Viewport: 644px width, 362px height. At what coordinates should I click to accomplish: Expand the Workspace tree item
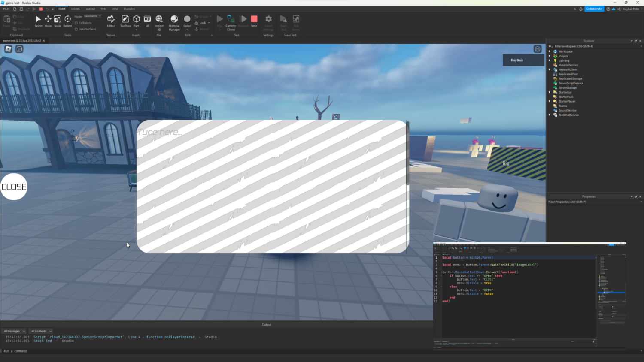tap(550, 51)
